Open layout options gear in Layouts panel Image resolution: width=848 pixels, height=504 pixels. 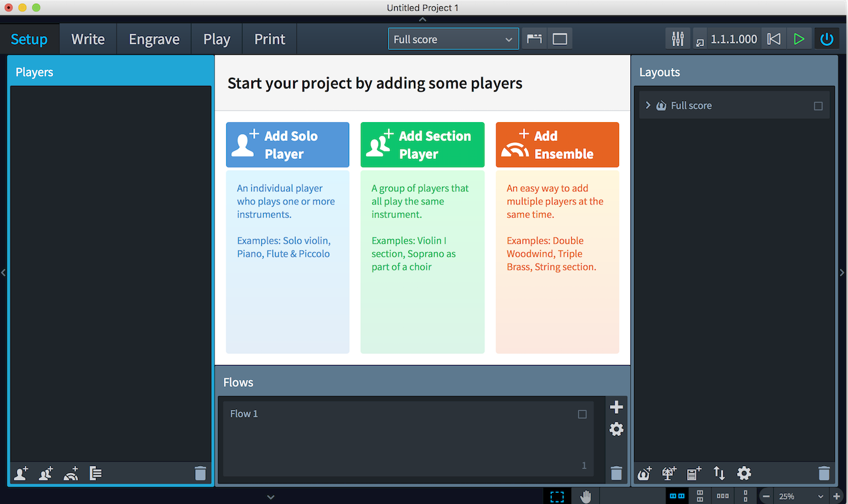744,473
